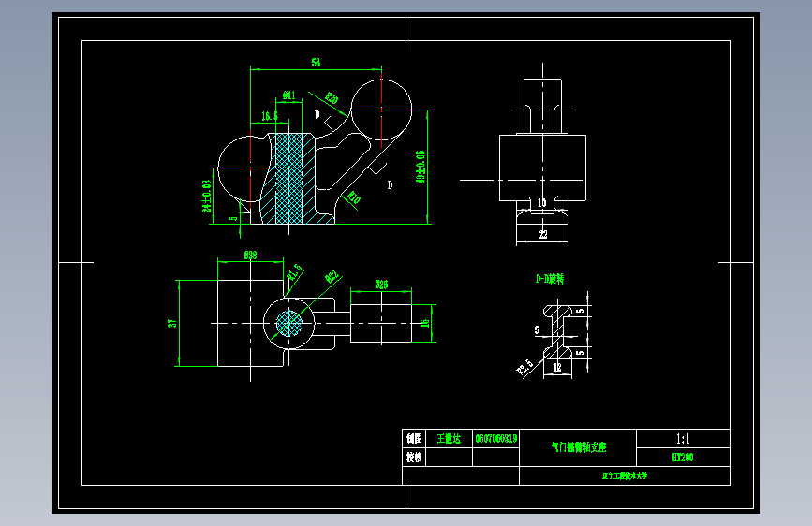Select the R20 radius label

coord(332,98)
